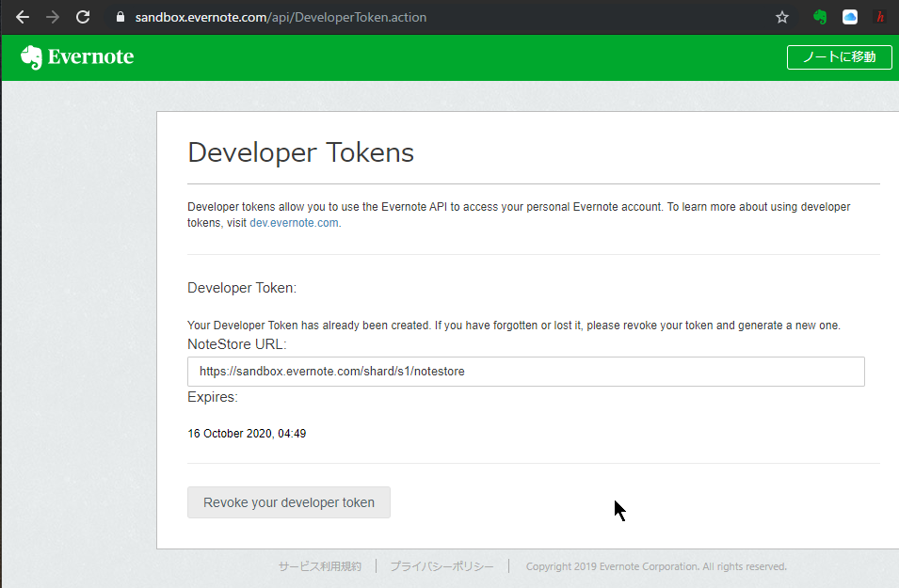The height and width of the screenshot is (588, 899).
Task: Bookmark this page with the star icon
Action: pos(782,17)
